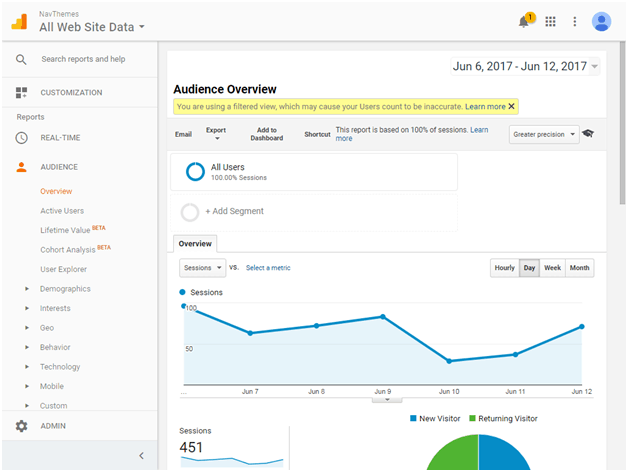628x472 pixels.
Task: Click the All Users segment circle
Action: coord(195,172)
